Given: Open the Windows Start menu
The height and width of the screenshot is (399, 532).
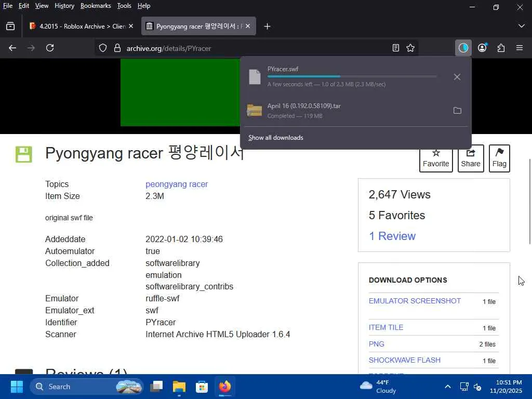Looking at the screenshot, I should pos(17,387).
